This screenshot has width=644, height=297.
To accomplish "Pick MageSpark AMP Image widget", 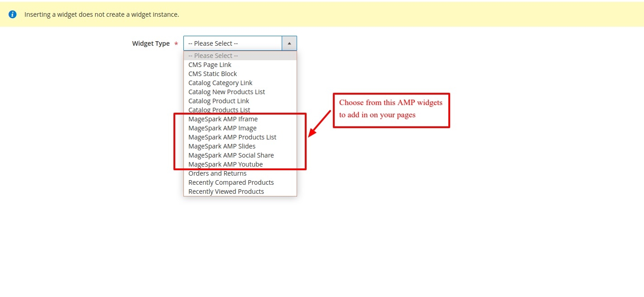I will click(x=240, y=128).
